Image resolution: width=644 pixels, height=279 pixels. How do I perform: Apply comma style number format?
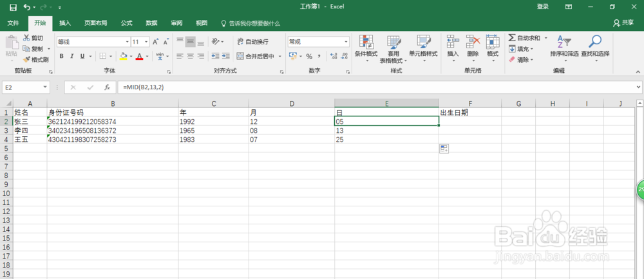319,57
